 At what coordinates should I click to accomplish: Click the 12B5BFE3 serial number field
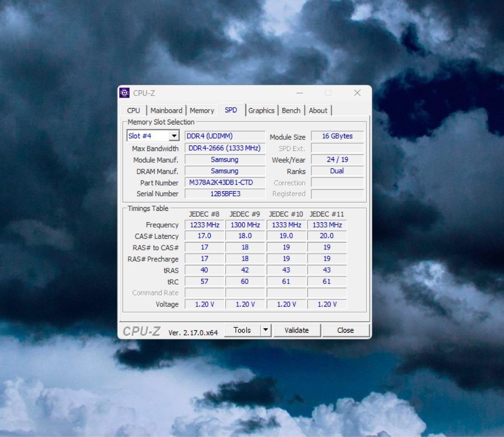coord(224,194)
